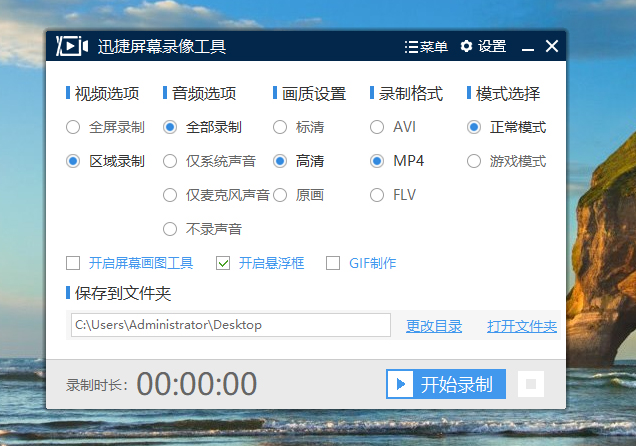Screen dimensions: 636x446
Task: Pick FLV recording format
Action: tap(393, 195)
